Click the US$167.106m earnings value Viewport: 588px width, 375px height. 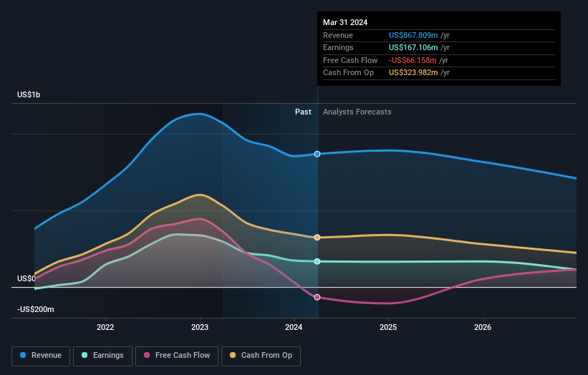point(413,47)
